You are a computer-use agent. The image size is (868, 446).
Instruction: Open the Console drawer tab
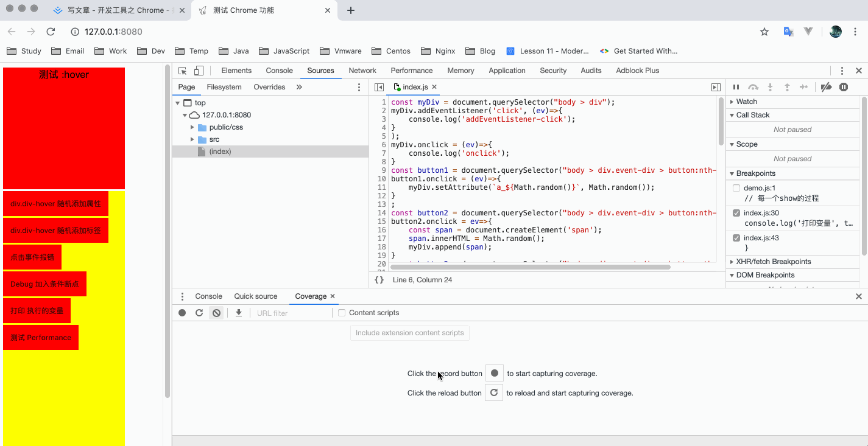coord(208,296)
